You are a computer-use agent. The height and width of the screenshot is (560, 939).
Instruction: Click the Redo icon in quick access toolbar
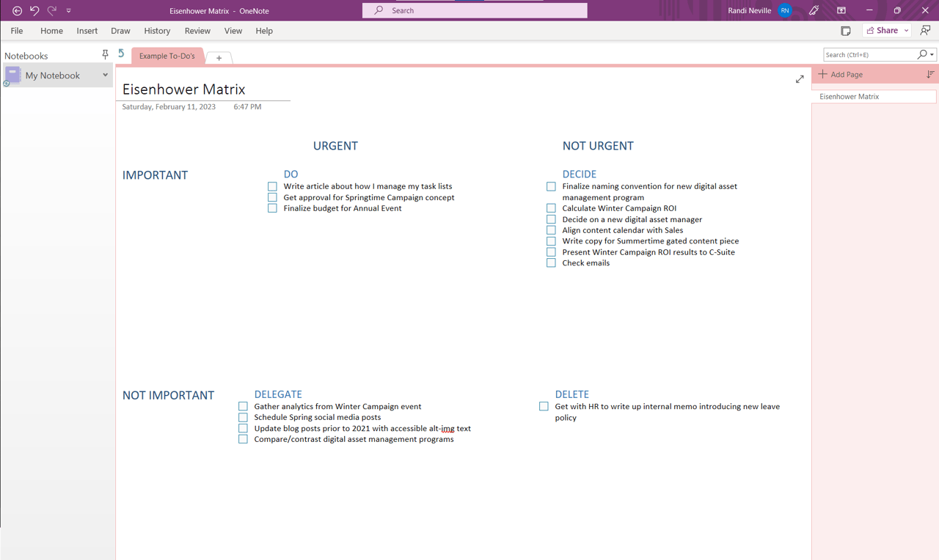pos(51,10)
